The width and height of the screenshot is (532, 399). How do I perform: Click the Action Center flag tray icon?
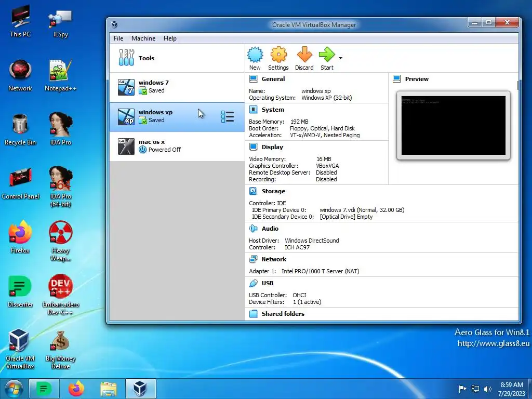coord(462,389)
